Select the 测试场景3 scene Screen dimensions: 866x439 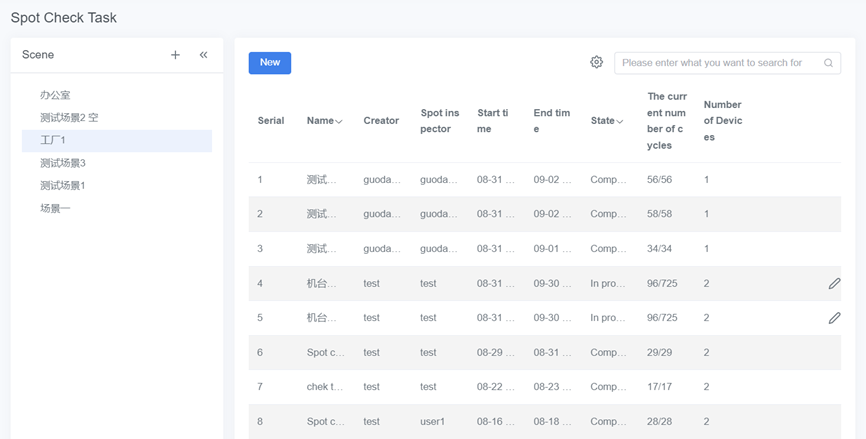tap(63, 163)
